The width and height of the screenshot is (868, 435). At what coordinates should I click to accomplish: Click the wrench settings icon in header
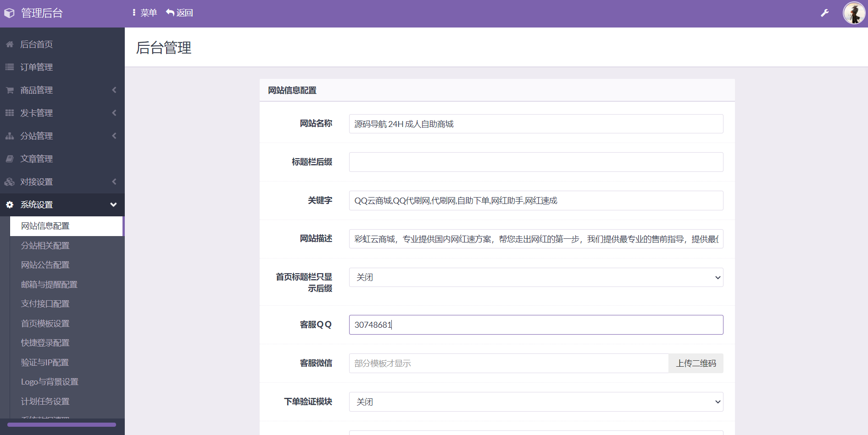click(x=824, y=13)
